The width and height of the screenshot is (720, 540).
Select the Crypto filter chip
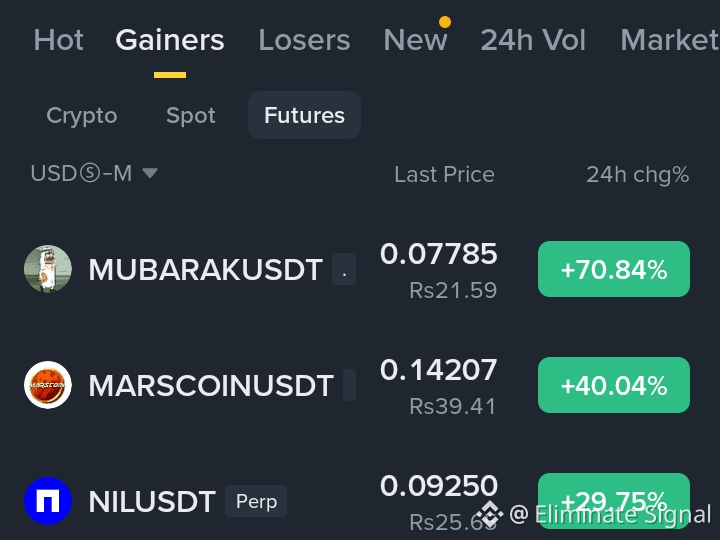tap(82, 115)
